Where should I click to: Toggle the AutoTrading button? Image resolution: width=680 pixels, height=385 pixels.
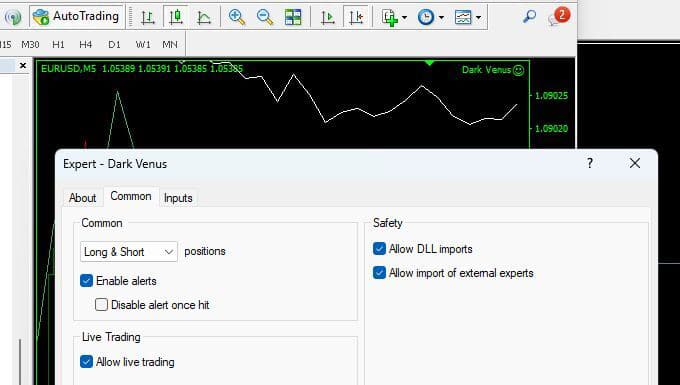click(76, 16)
